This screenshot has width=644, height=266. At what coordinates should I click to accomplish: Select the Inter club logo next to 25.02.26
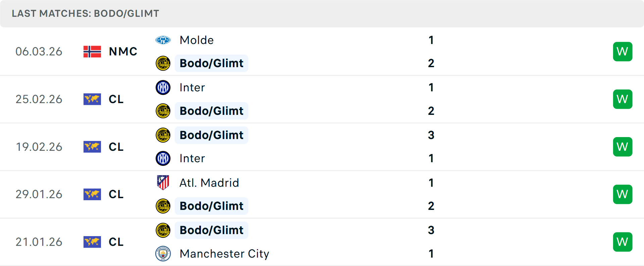point(163,87)
